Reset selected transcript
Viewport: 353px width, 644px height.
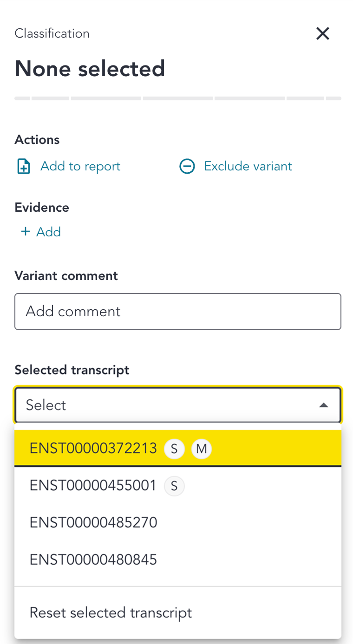pyautogui.click(x=111, y=613)
